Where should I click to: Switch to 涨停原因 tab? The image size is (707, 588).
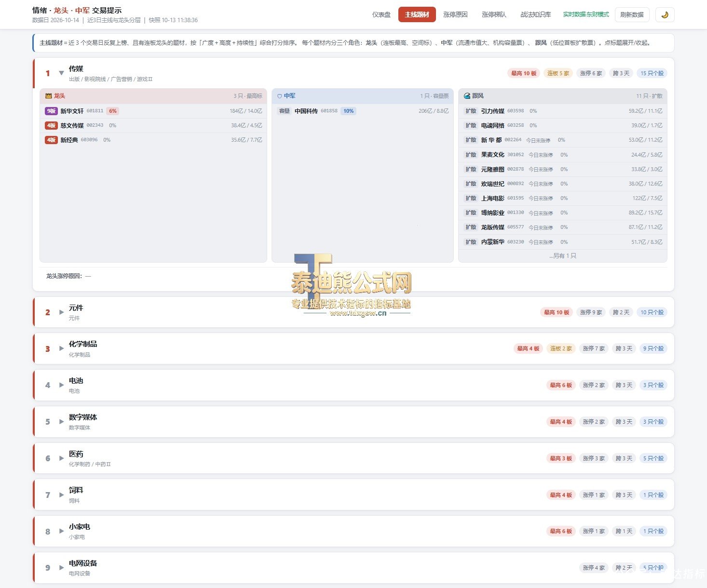click(x=455, y=14)
